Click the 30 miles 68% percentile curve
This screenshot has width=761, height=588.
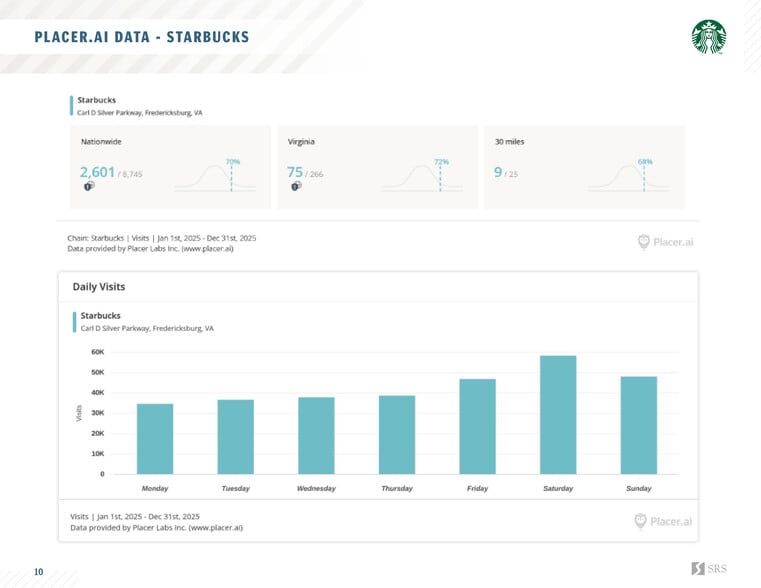click(628, 177)
